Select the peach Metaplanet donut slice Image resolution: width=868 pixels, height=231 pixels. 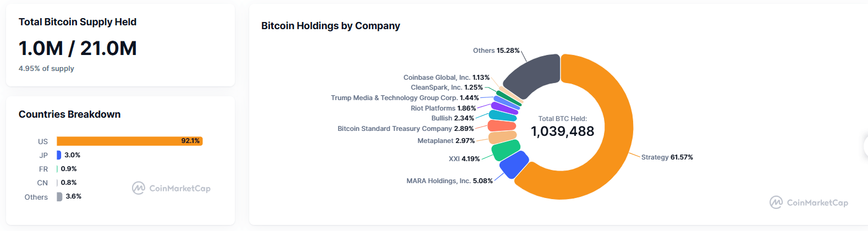pyautogui.click(x=502, y=137)
